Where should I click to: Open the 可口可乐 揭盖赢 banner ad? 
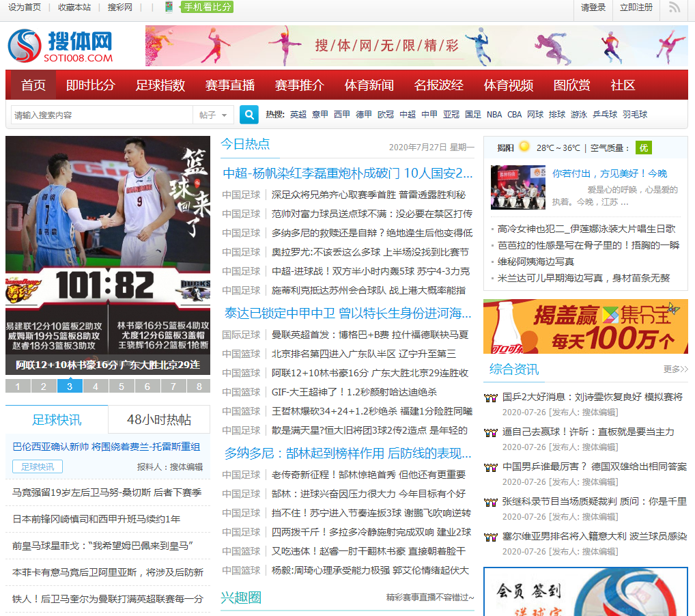point(585,326)
